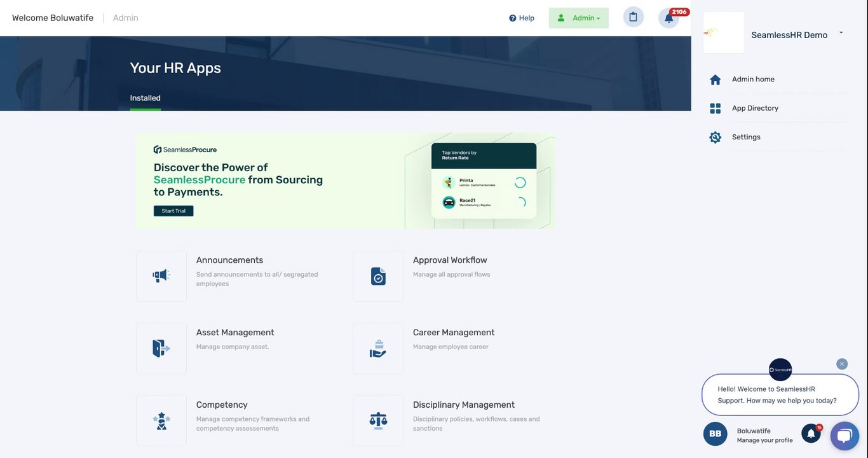Click the BB profile avatar
The height and width of the screenshot is (458, 868).
[715, 434]
